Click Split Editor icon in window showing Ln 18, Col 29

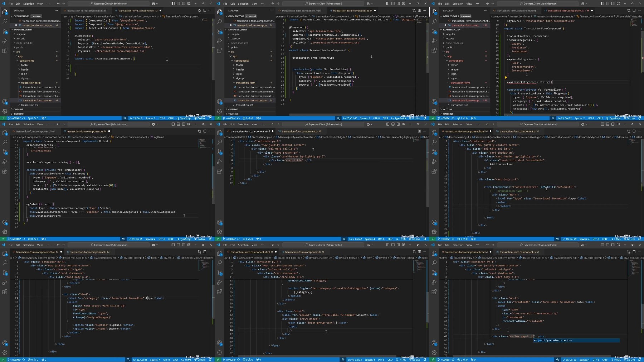point(634,131)
